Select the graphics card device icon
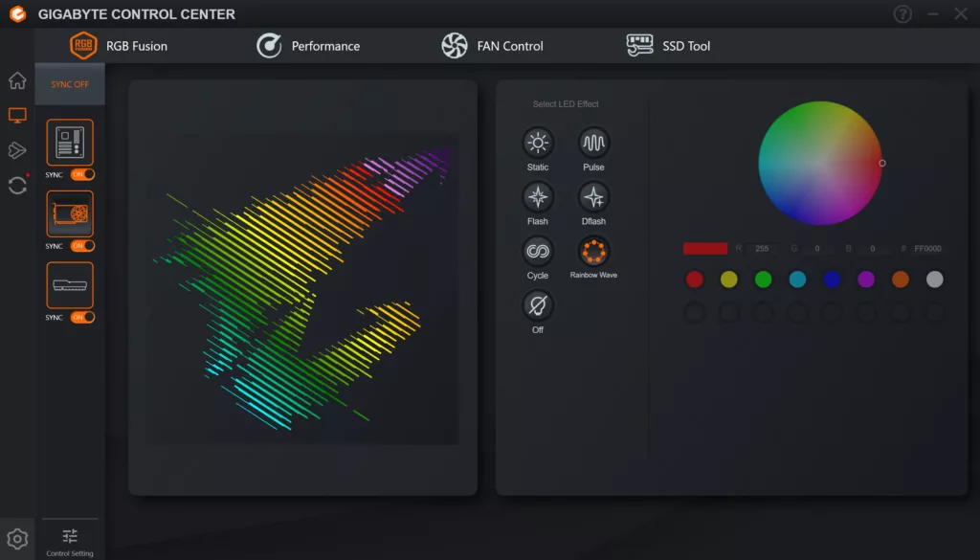The width and height of the screenshot is (980, 560). (70, 213)
